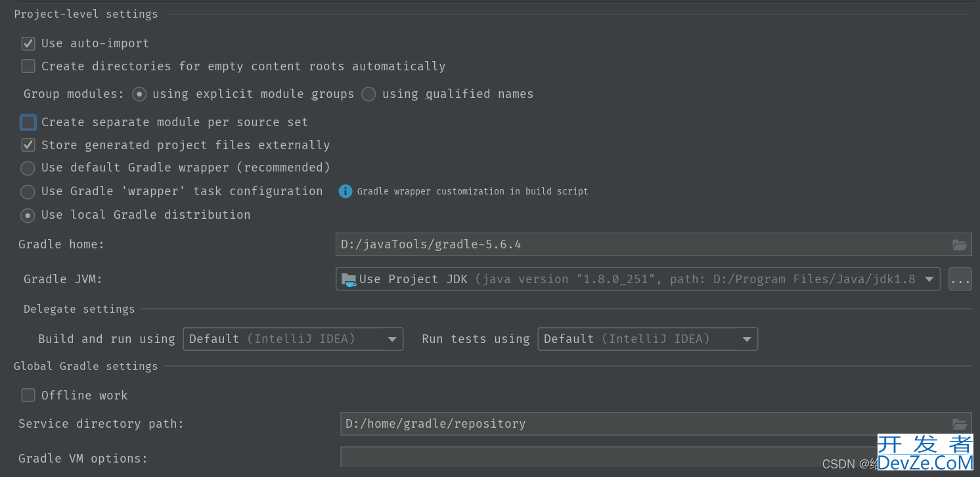Screen dimensions: 980x477
Task: Click the Project-level settings heading
Action: point(86,14)
